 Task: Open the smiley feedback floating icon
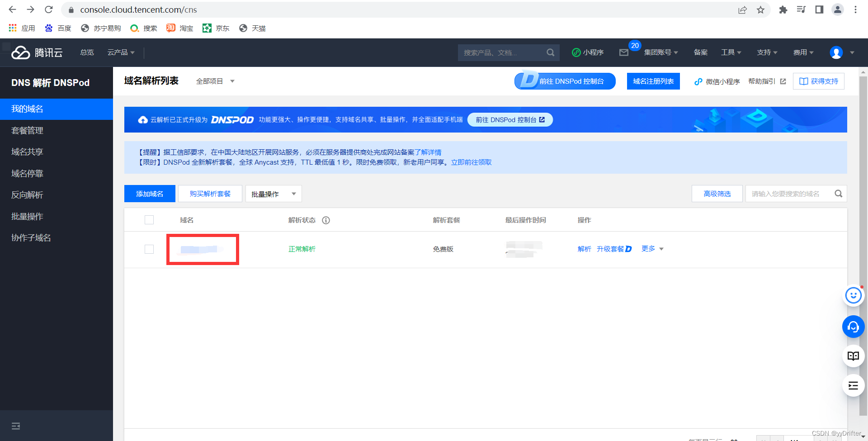853,296
